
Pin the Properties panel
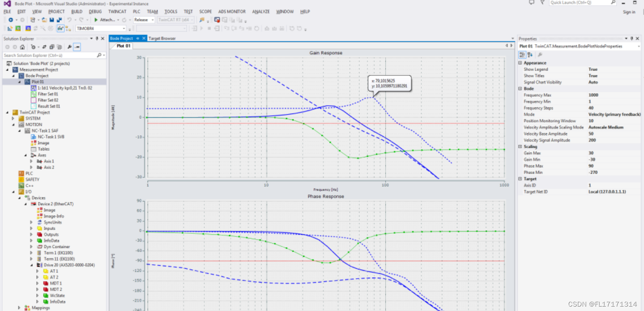[x=632, y=39]
